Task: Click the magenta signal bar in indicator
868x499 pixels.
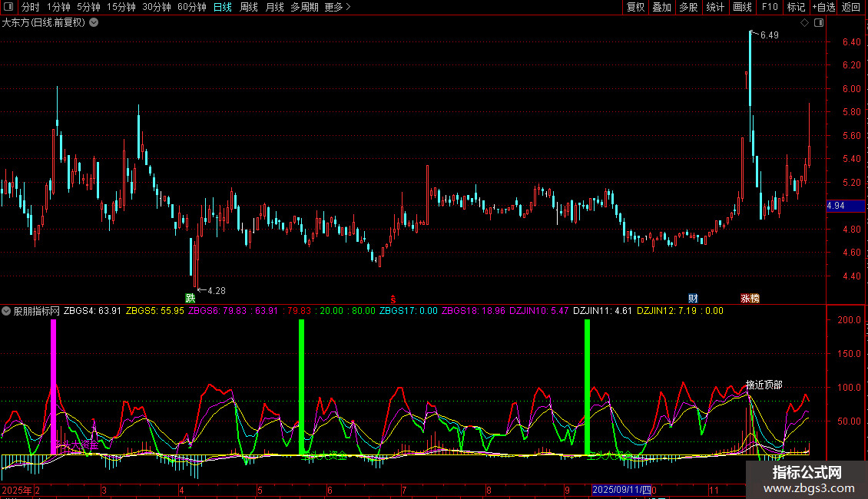Action: pos(54,387)
